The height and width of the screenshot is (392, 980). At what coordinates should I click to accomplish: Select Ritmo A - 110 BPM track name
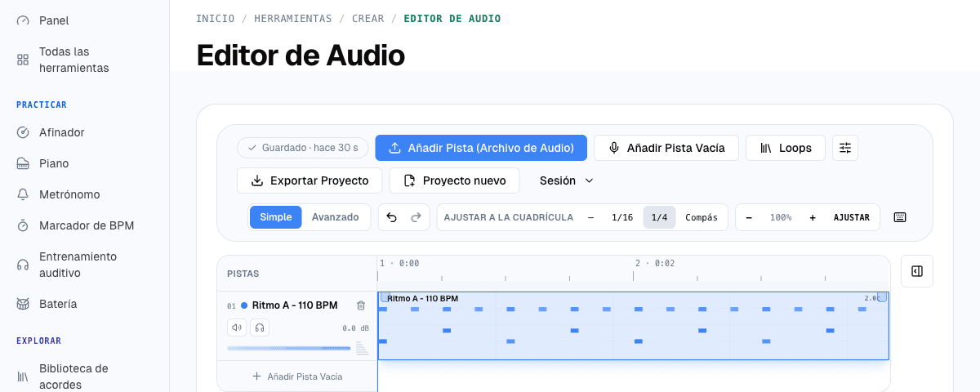coord(295,305)
